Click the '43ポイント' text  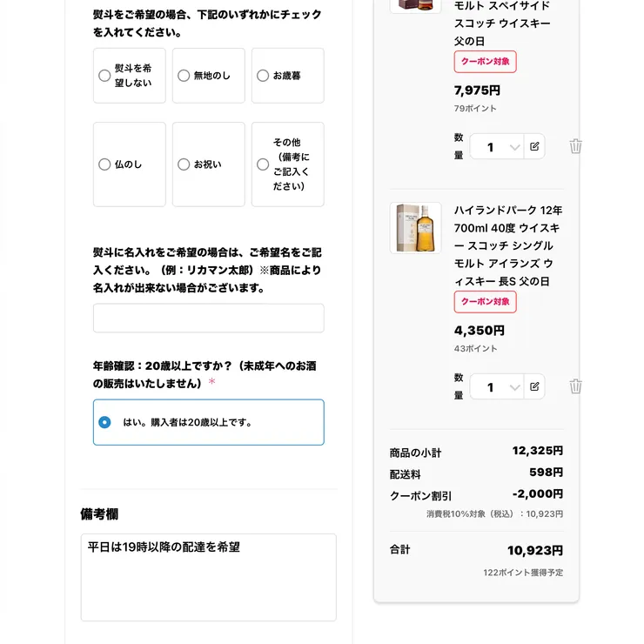(476, 349)
